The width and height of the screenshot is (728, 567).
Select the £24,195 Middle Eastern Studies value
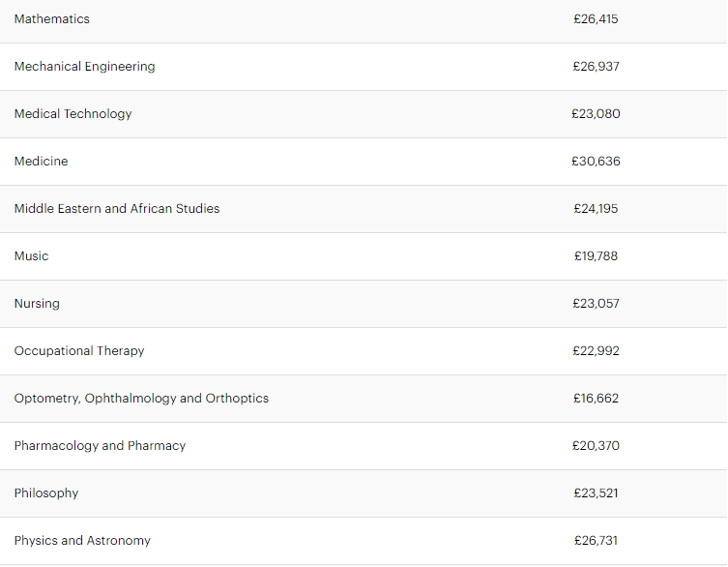pos(596,209)
